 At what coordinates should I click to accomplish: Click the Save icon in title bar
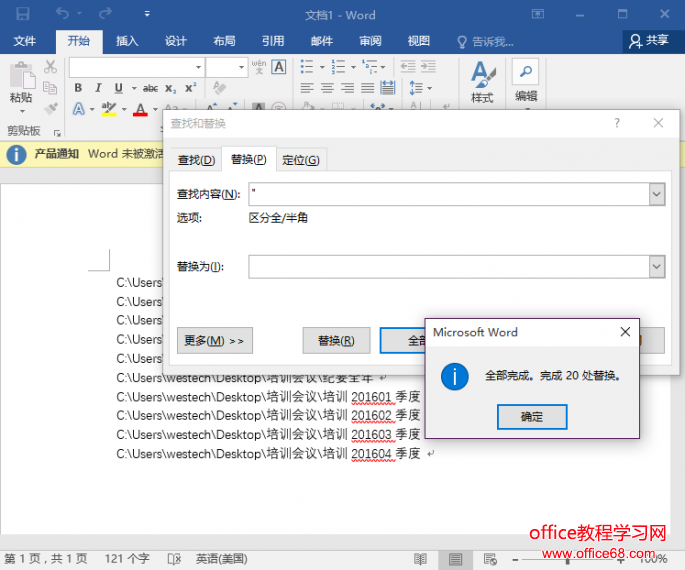(22, 15)
